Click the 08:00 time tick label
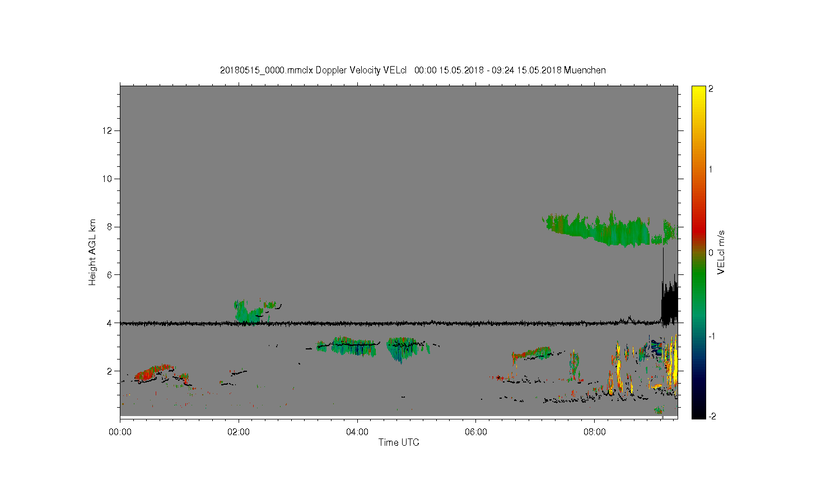Screen dimensions: 840x504 (595, 432)
